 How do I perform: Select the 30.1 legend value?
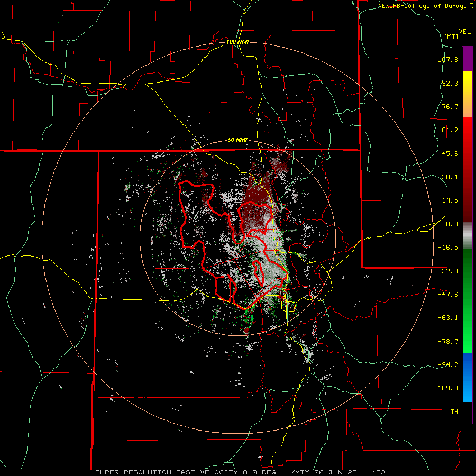pos(450,177)
